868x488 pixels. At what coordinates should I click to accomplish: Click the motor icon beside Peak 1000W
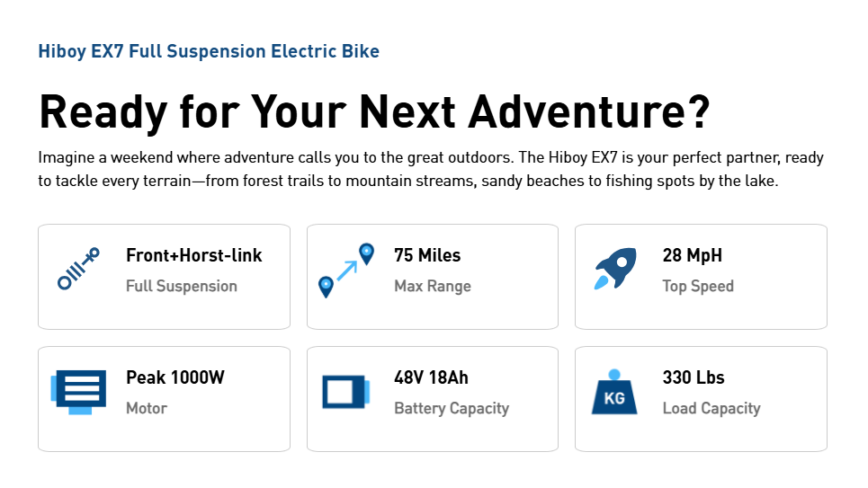pyautogui.click(x=78, y=392)
